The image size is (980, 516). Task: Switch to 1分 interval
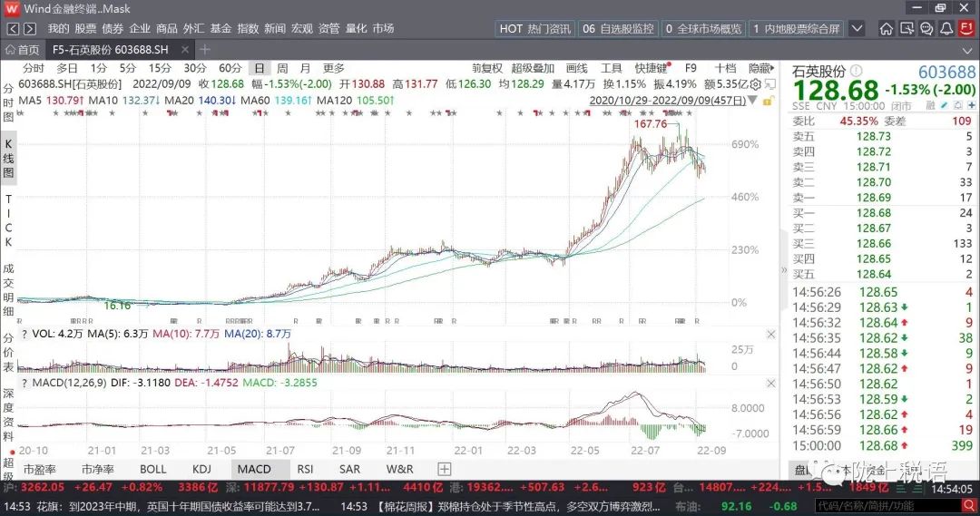(99, 68)
